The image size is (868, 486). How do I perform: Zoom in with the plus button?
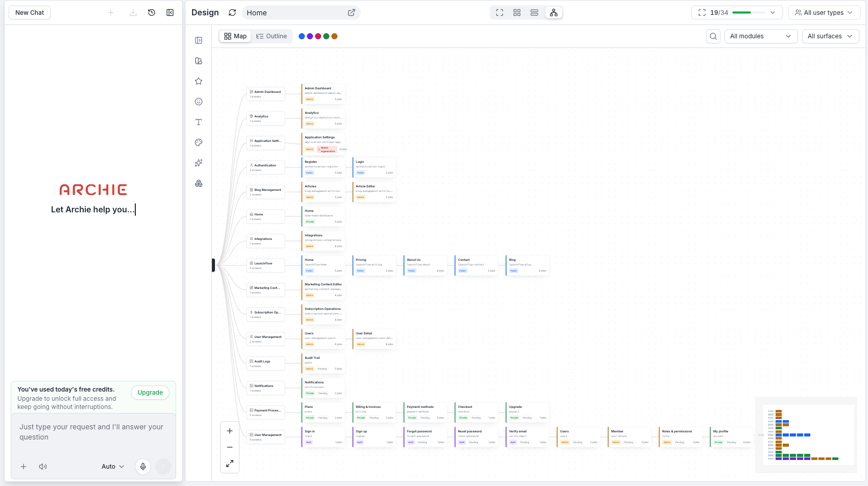click(x=230, y=431)
